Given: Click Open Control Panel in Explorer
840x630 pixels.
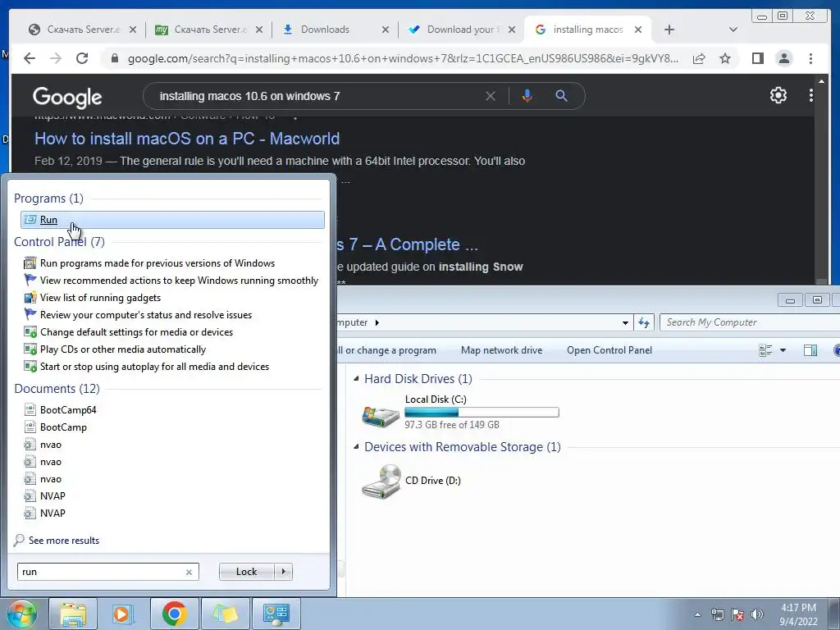Looking at the screenshot, I should click(609, 350).
